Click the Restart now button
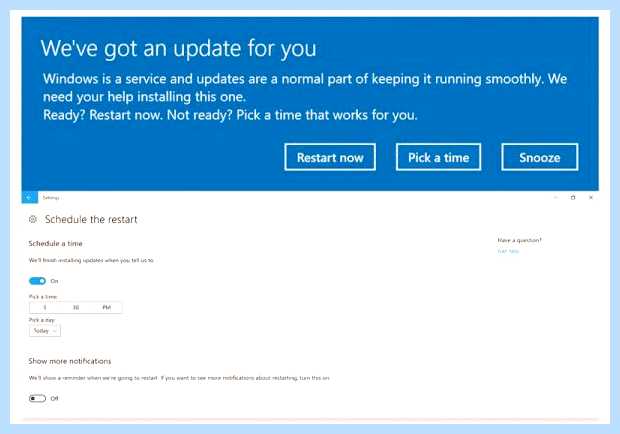 (330, 157)
